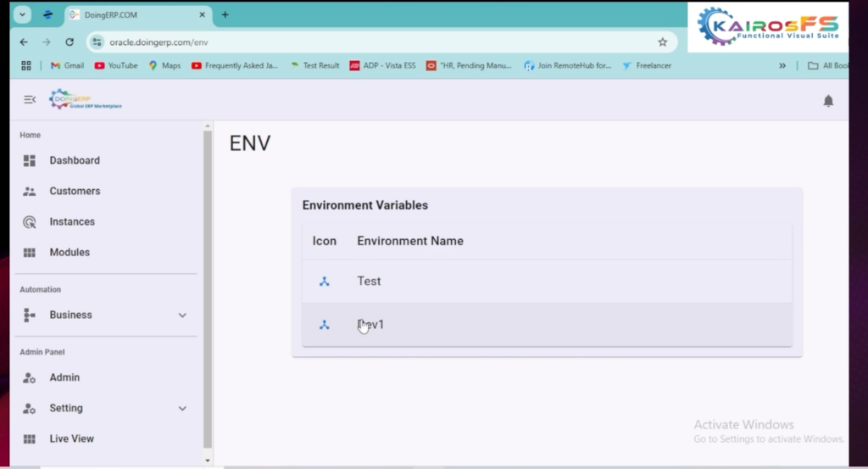Viewport: 868px width, 469px height.
Task: Click the Customers people icon
Action: pos(30,192)
